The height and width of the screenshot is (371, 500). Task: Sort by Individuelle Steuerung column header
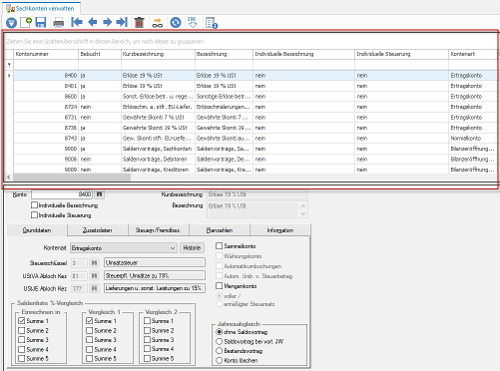(401, 54)
